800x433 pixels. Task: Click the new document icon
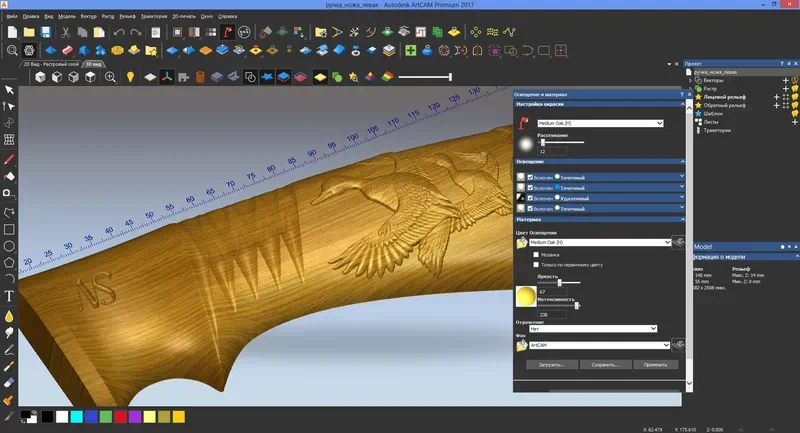click(10, 32)
